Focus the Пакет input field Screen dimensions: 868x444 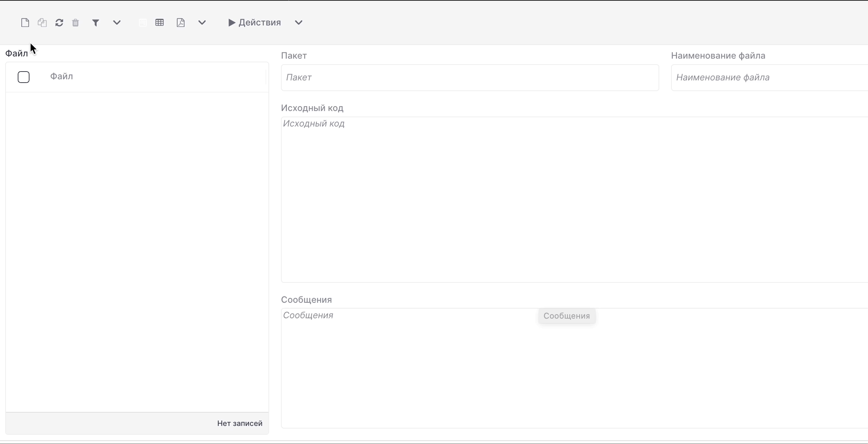coord(470,77)
